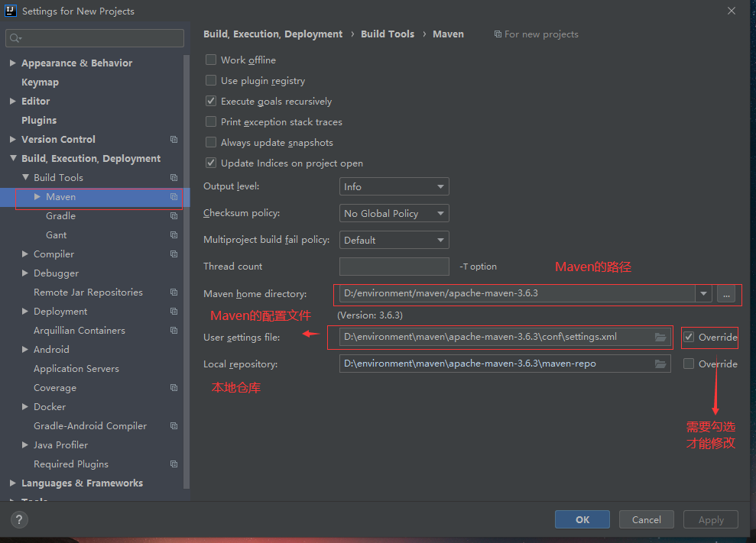The height and width of the screenshot is (543, 756).
Task: Check Override for Local repository
Action: [x=689, y=364]
